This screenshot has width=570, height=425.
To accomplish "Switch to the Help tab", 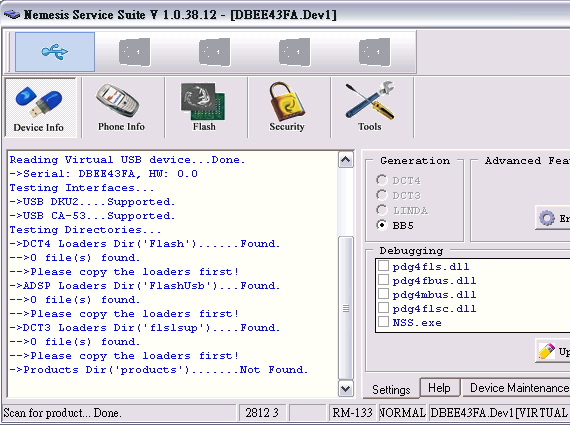I will [439, 388].
